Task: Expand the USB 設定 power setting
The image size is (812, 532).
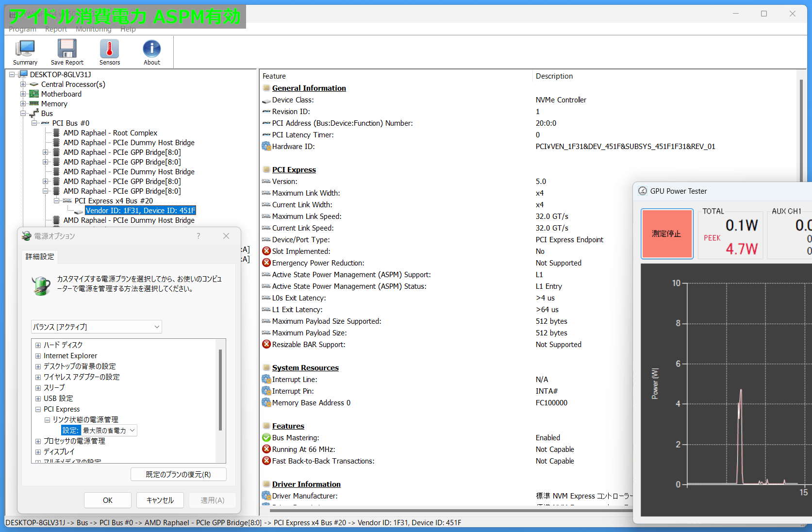Action: tap(38, 399)
